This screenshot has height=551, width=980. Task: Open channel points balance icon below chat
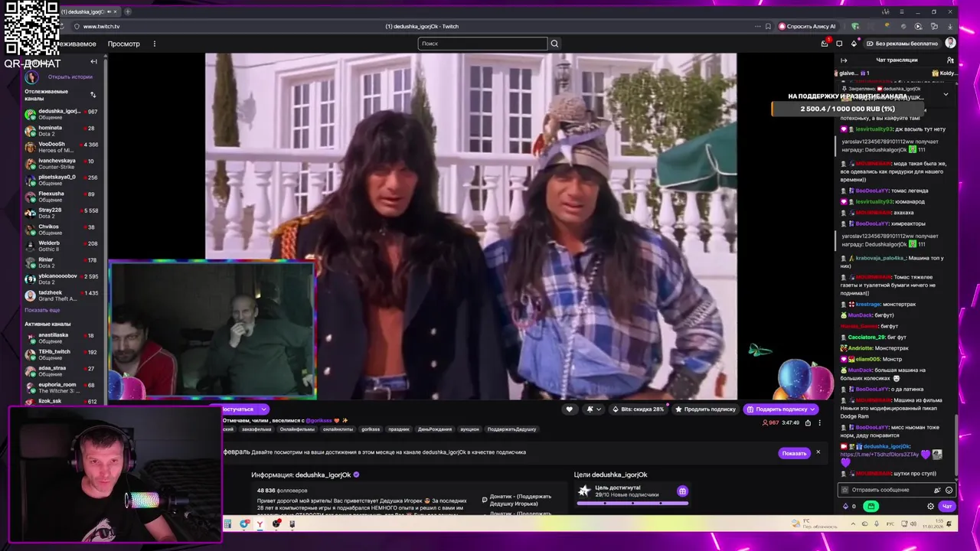click(x=846, y=506)
